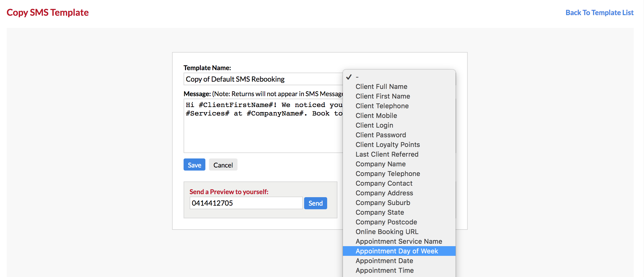
Task: Choose Company Name merge field
Action: tap(380, 164)
